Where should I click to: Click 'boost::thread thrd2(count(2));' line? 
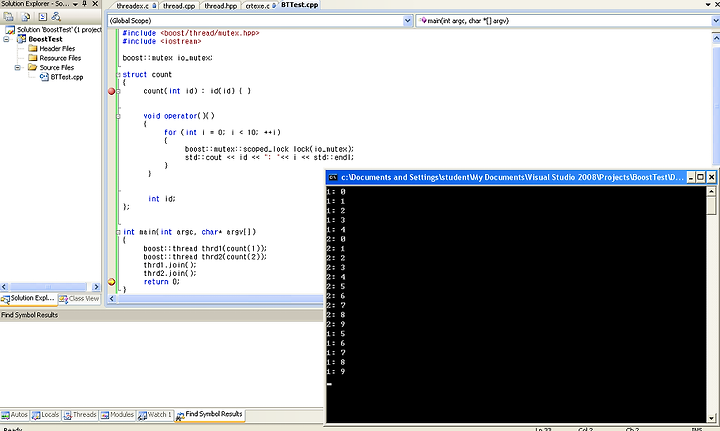pos(205,257)
